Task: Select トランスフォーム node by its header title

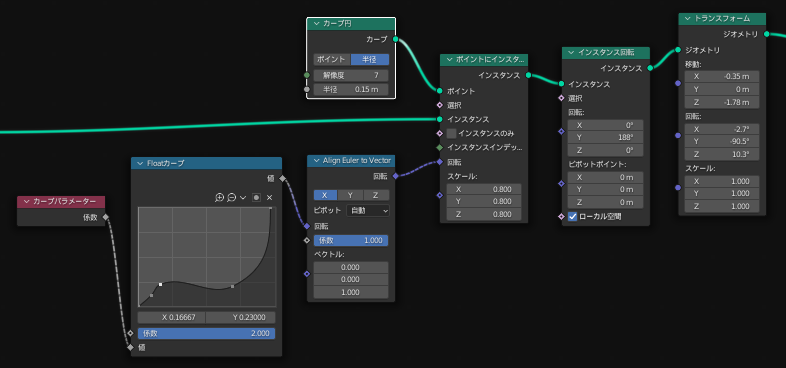Action: [722, 19]
